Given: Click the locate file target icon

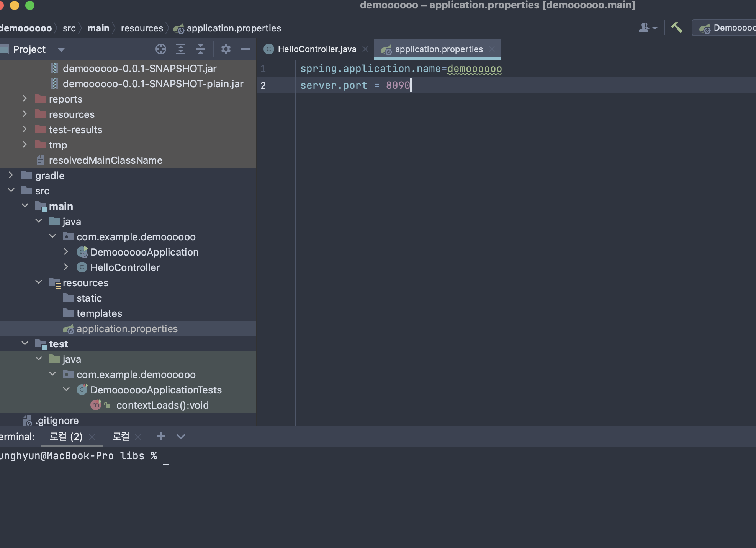Looking at the screenshot, I should (161, 49).
